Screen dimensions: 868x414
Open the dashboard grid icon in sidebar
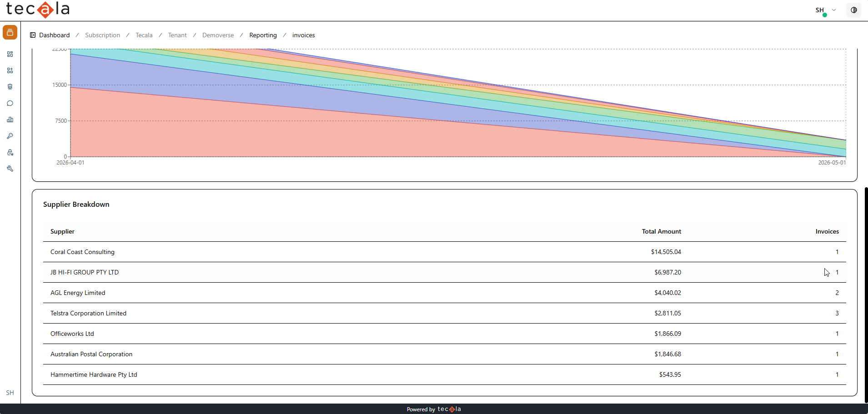pyautogui.click(x=10, y=54)
